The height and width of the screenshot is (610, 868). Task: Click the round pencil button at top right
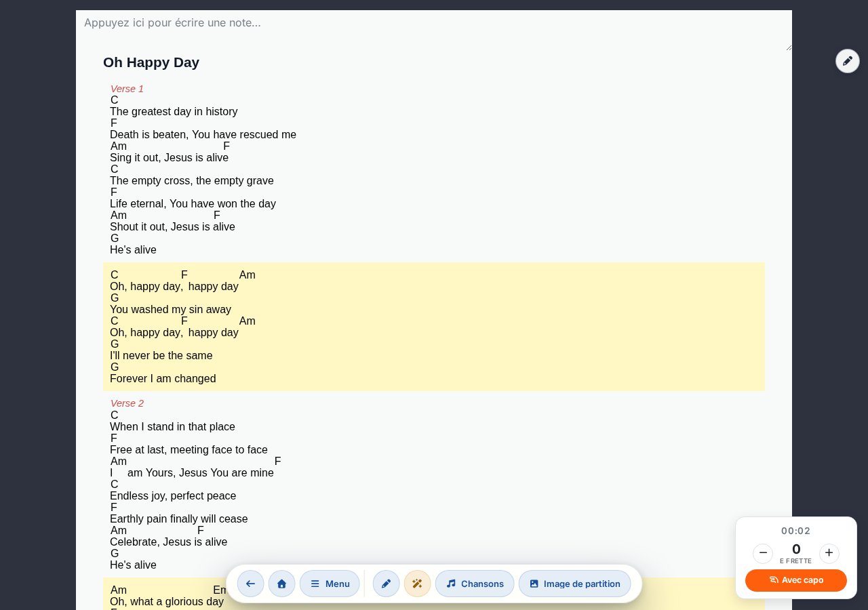pos(847,61)
